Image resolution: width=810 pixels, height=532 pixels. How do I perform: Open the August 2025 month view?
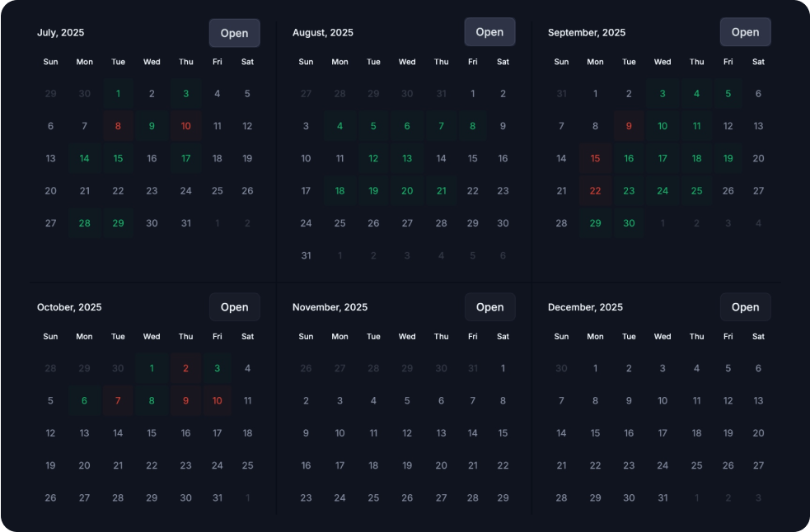pyautogui.click(x=489, y=32)
